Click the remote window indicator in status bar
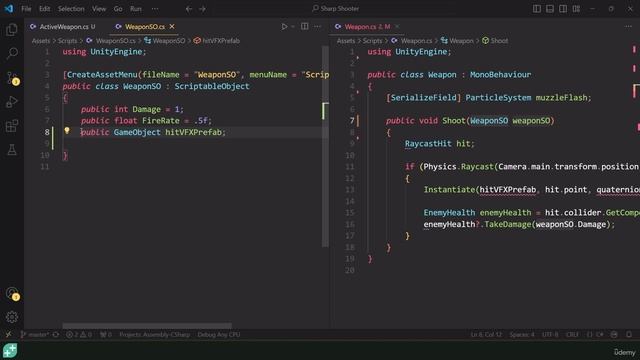 [x=8, y=334]
